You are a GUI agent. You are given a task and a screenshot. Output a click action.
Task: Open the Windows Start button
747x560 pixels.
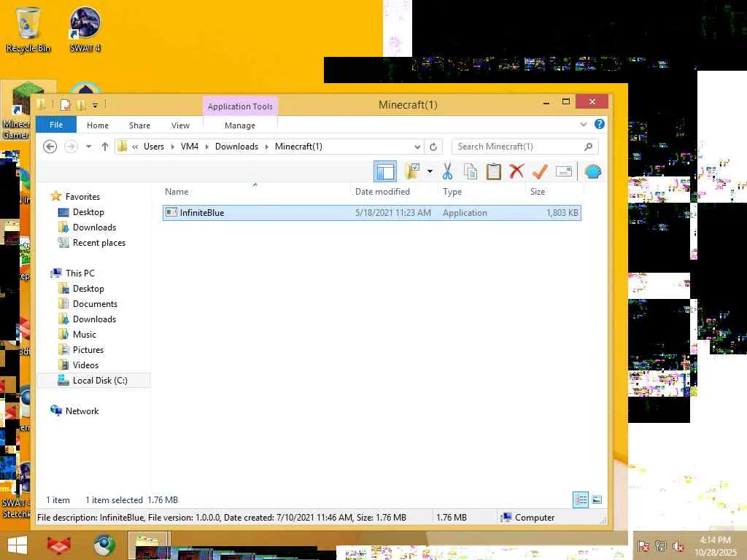click(18, 545)
